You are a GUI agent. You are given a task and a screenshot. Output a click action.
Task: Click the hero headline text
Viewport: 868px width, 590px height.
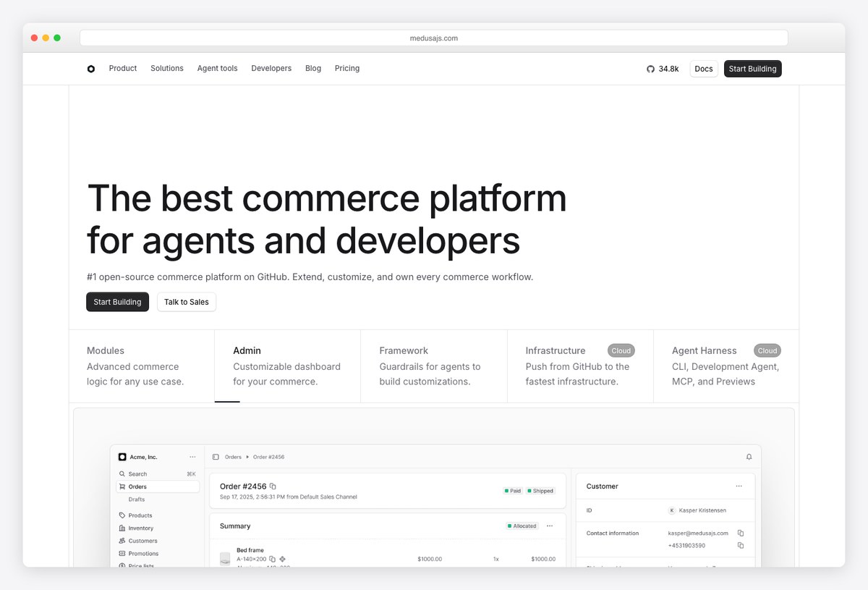pyautogui.click(x=327, y=219)
